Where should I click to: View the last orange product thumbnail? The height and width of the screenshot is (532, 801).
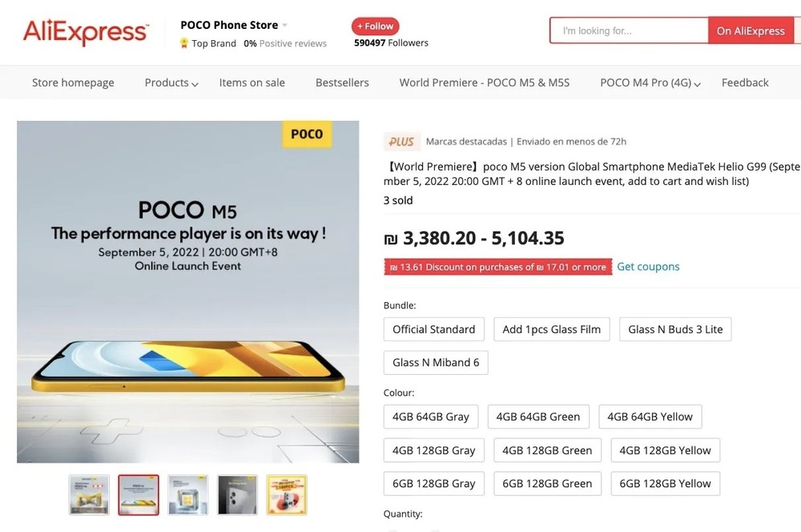coord(286,494)
